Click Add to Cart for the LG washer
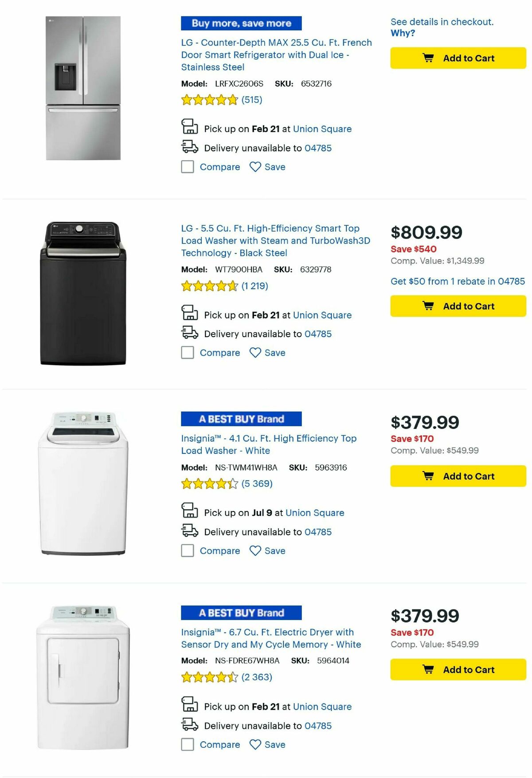 click(458, 306)
